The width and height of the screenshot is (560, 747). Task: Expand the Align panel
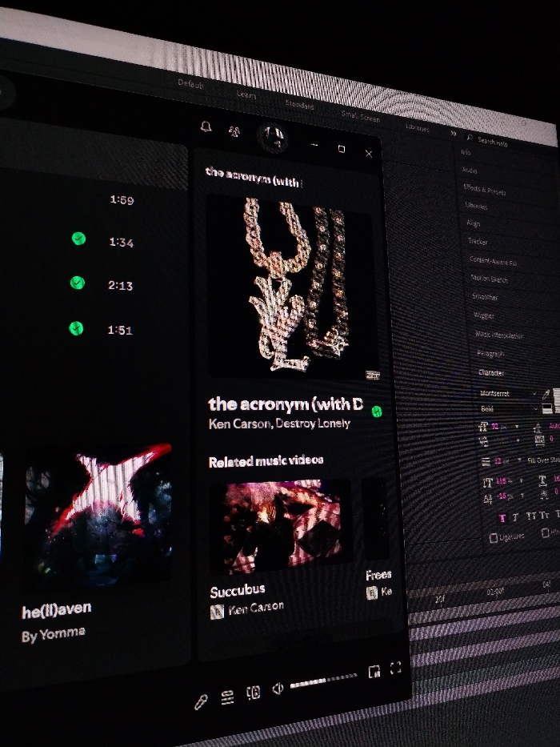pyautogui.click(x=474, y=223)
